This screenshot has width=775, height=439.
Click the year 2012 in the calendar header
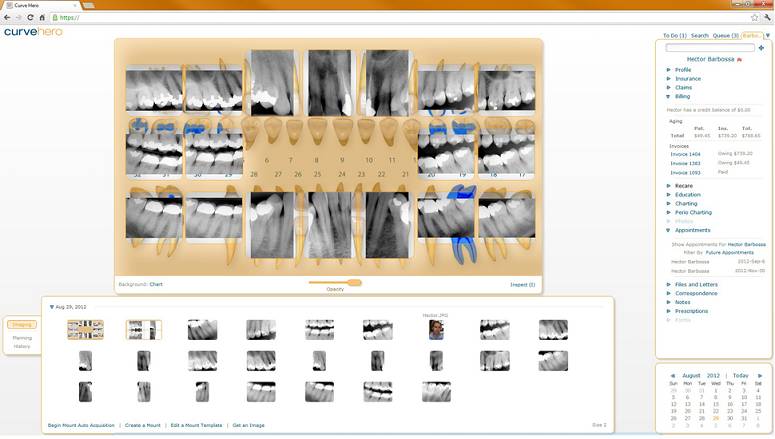(713, 376)
